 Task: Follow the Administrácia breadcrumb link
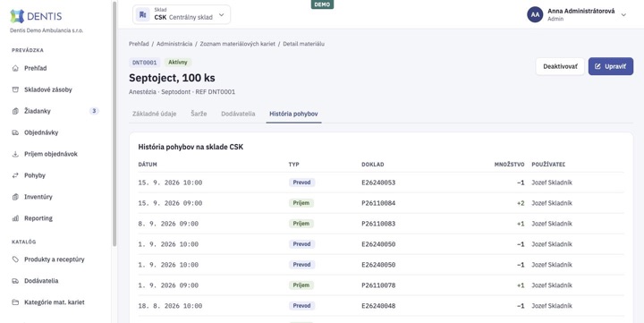click(x=174, y=44)
